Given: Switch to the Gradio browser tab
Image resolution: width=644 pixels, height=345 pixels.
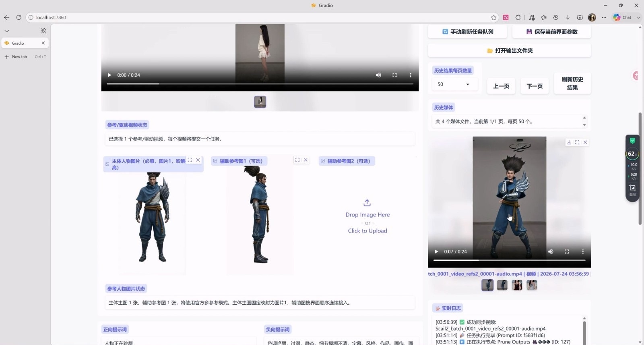Looking at the screenshot, I should point(25,43).
